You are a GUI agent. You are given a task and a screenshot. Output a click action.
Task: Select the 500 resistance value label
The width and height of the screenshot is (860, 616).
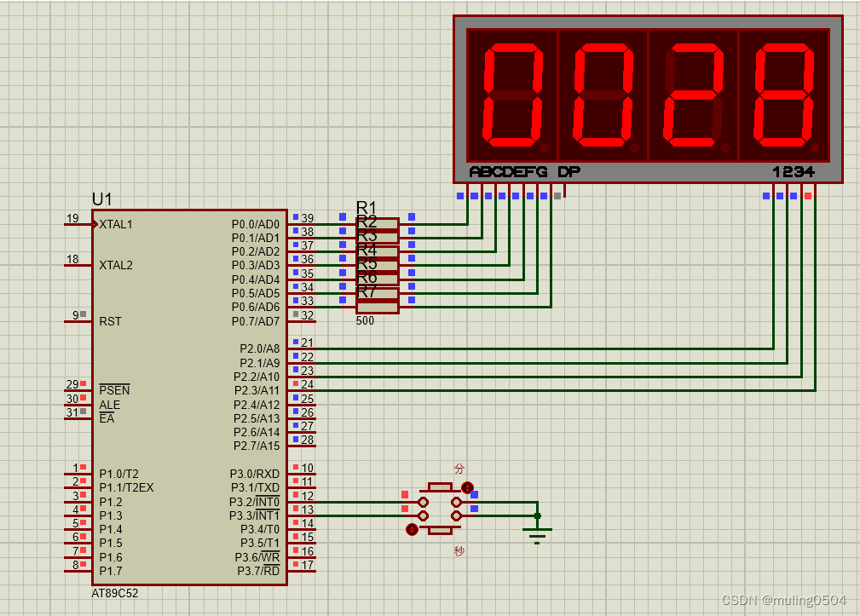(364, 321)
